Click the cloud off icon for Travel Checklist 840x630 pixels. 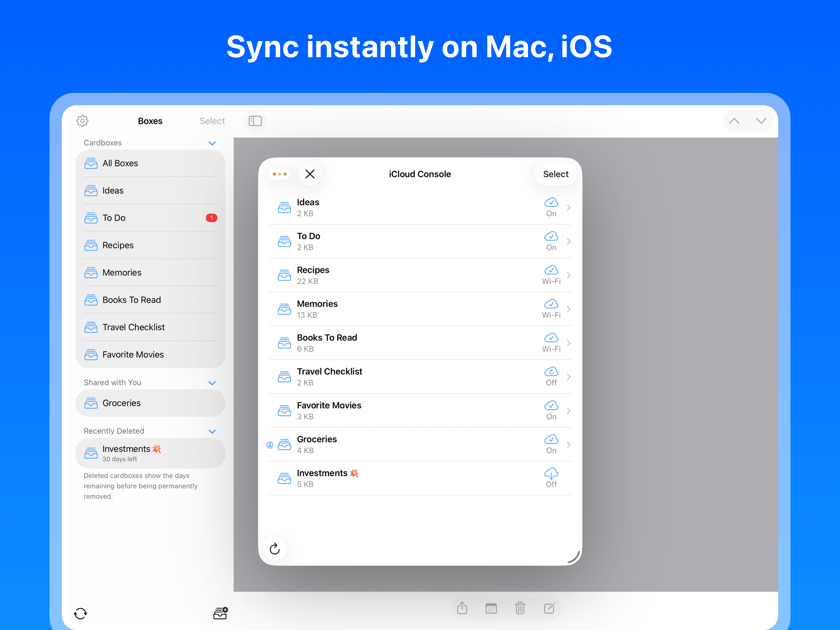tap(551, 371)
